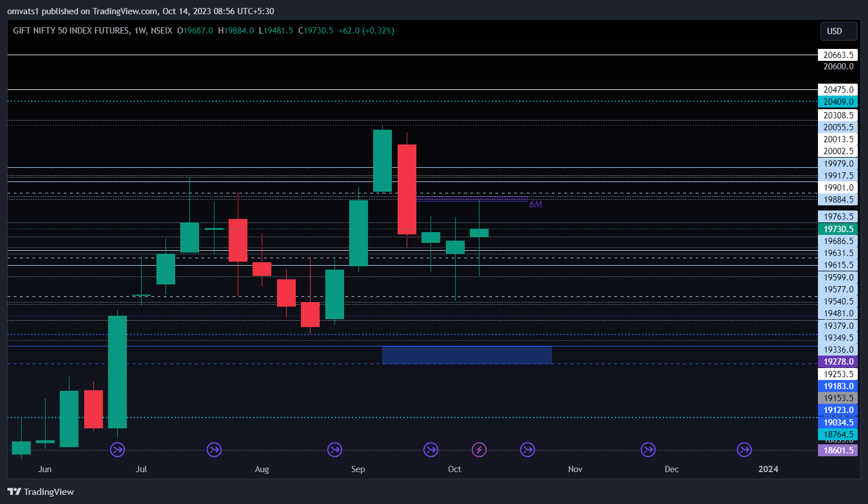Viewport: 868px width, 504px height.
Task: Click the event icon between Oct and Nov
Action: tap(528, 450)
